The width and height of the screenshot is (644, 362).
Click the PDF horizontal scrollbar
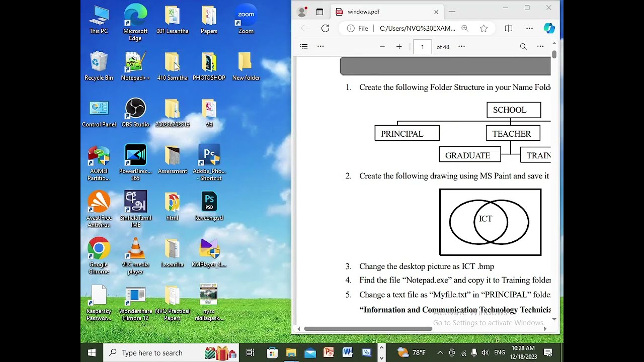pos(368,329)
